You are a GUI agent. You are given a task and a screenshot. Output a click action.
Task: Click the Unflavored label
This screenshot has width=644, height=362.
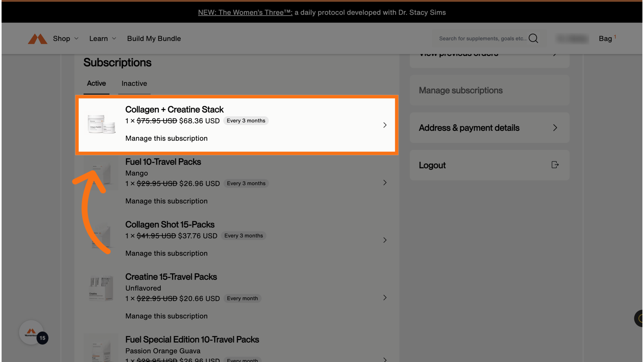tap(143, 288)
